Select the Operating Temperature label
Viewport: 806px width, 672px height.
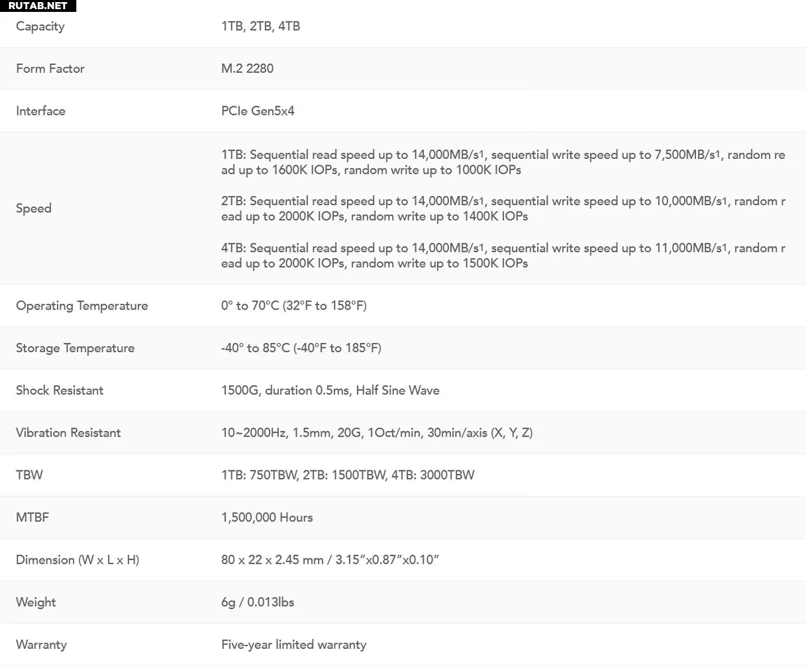[82, 306]
